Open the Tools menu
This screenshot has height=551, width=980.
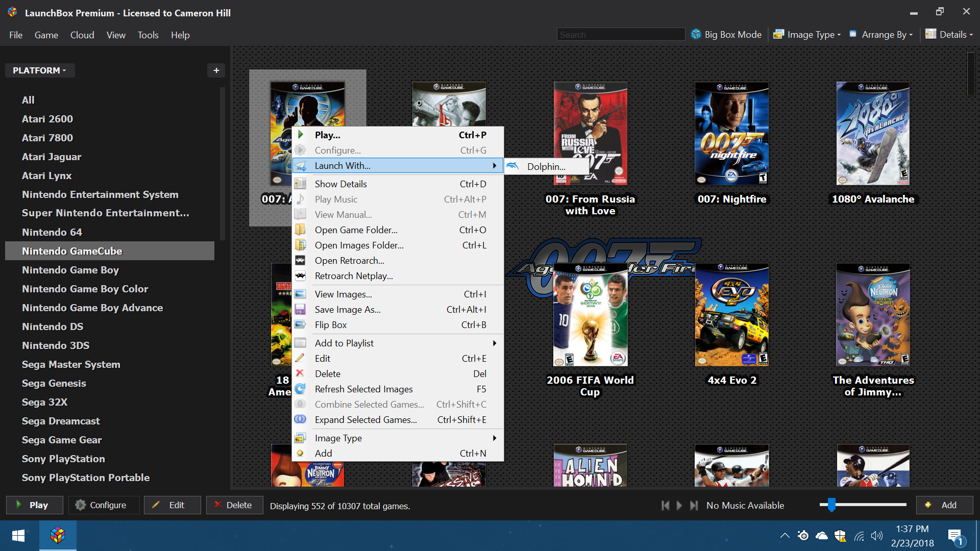click(x=148, y=35)
